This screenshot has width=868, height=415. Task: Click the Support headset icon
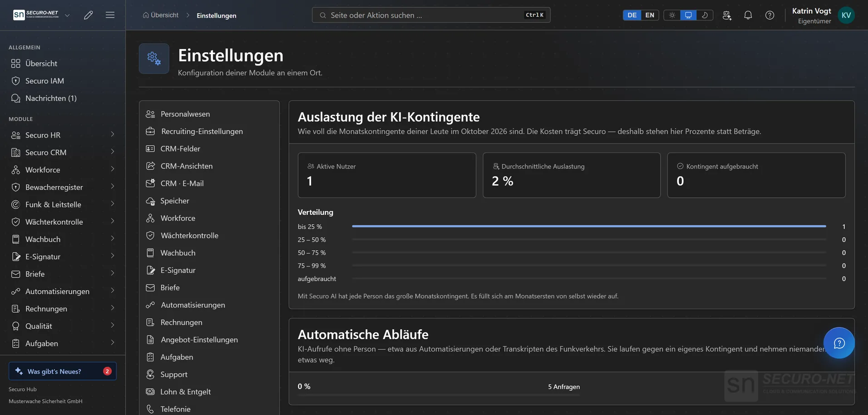(x=150, y=374)
